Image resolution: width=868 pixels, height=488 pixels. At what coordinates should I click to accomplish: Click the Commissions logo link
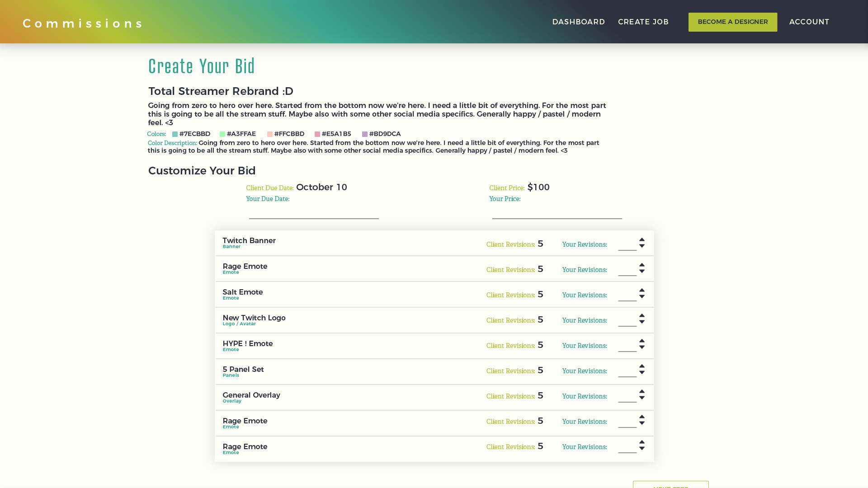click(83, 23)
